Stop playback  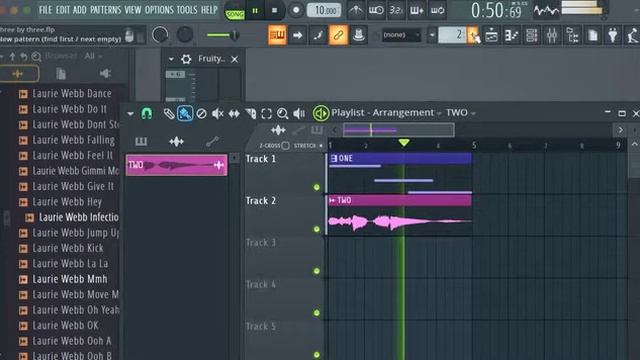click(x=274, y=11)
